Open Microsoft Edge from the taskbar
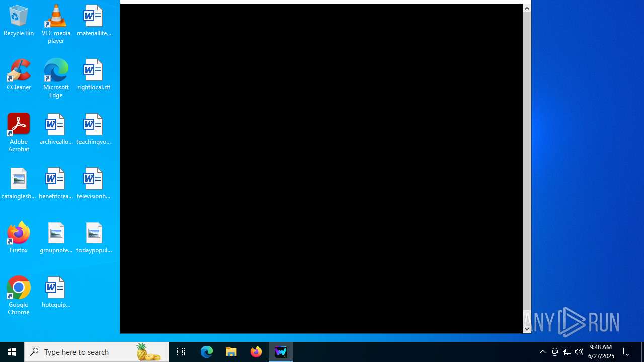 [207, 352]
